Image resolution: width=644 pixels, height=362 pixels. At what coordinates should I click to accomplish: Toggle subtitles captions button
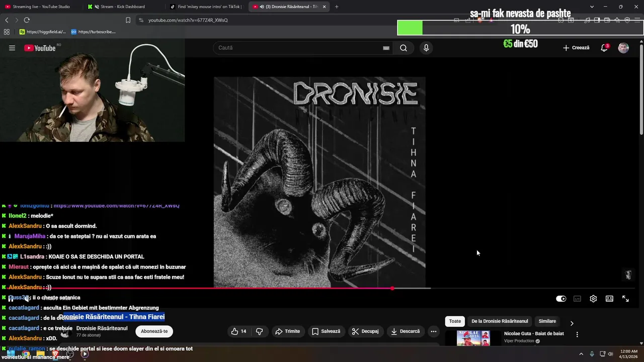tap(577, 299)
